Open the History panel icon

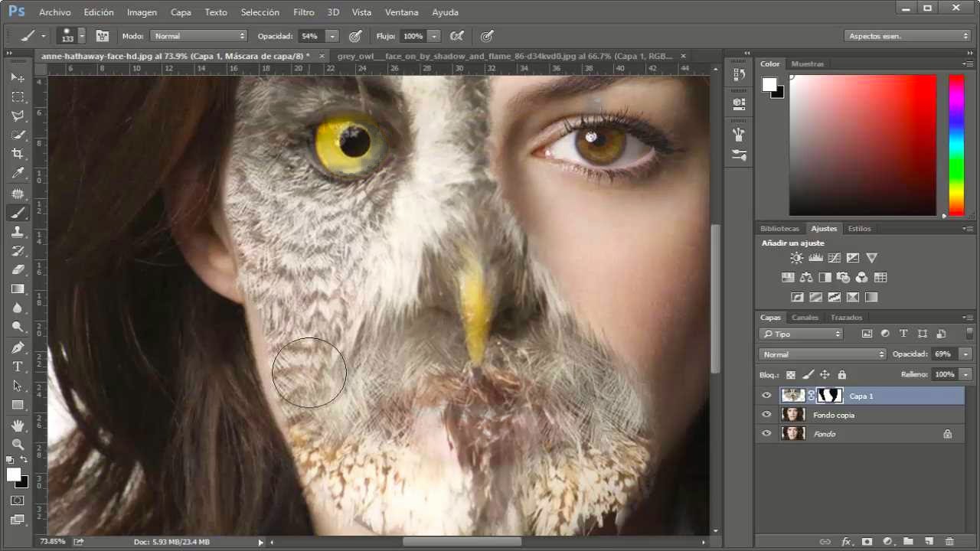739,75
